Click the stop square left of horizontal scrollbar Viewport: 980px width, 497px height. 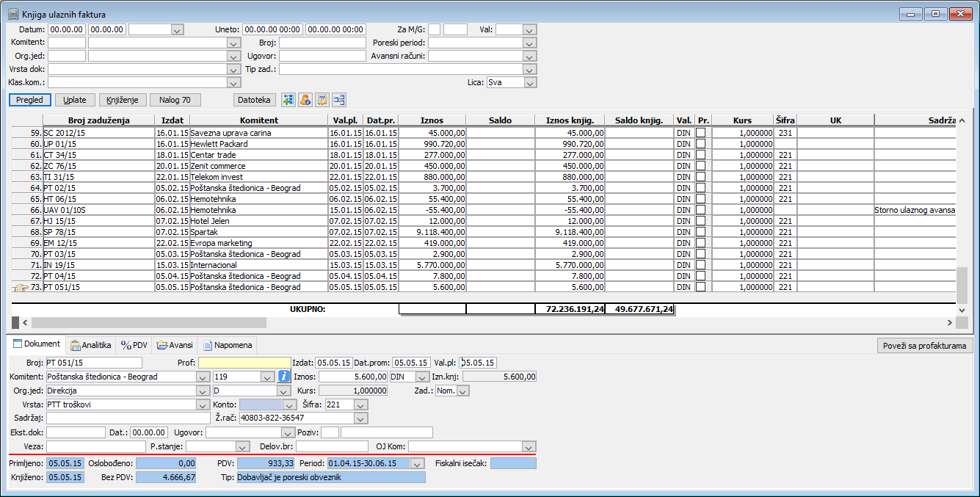coord(15,322)
